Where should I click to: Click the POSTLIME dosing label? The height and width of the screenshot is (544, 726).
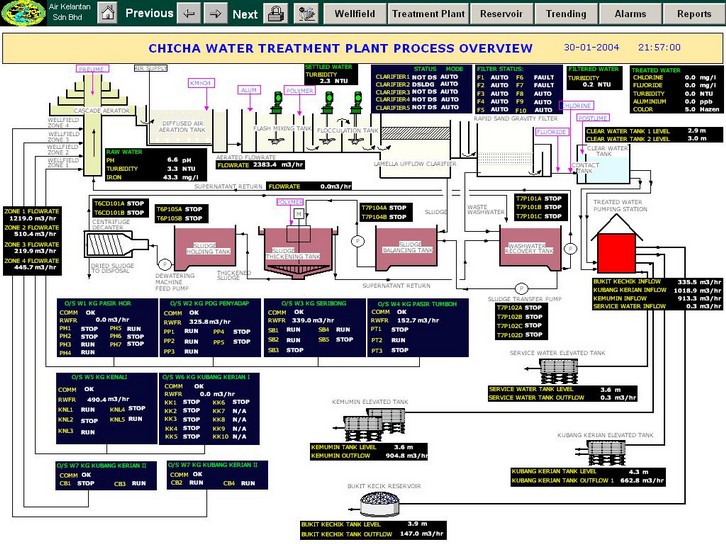(593, 118)
